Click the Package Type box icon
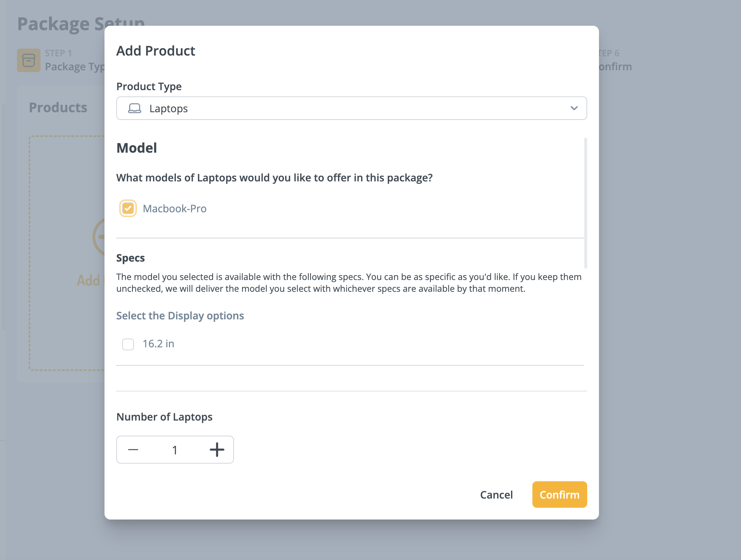 (x=29, y=60)
